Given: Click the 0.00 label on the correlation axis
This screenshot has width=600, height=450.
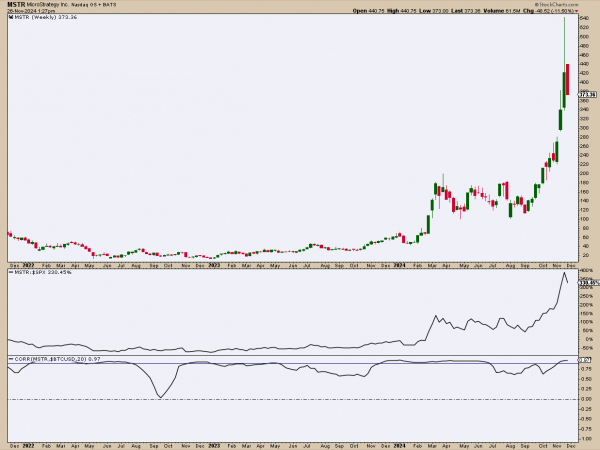Looking at the screenshot, I should [x=585, y=399].
